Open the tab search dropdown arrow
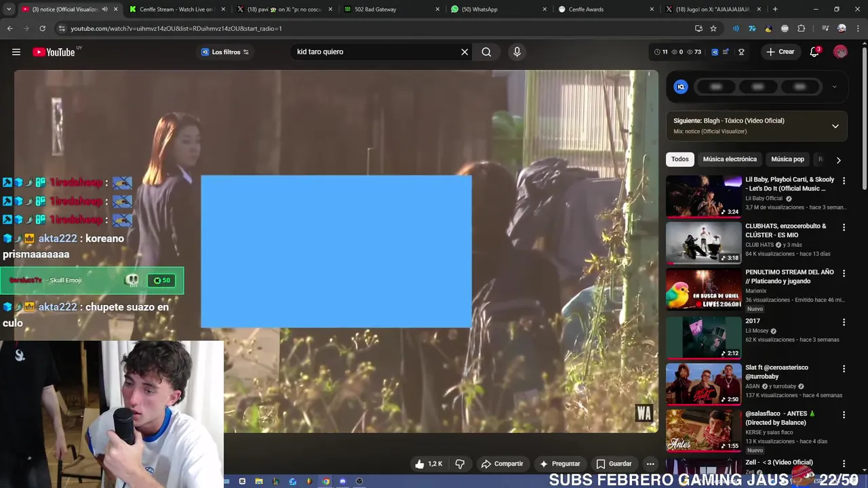 tap(9, 9)
